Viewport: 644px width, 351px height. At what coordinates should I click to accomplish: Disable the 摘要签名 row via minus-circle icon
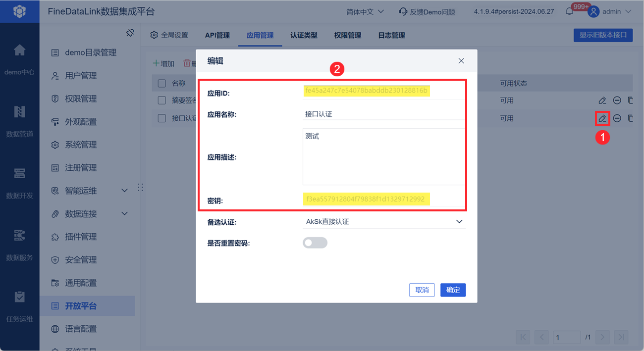pyautogui.click(x=617, y=100)
